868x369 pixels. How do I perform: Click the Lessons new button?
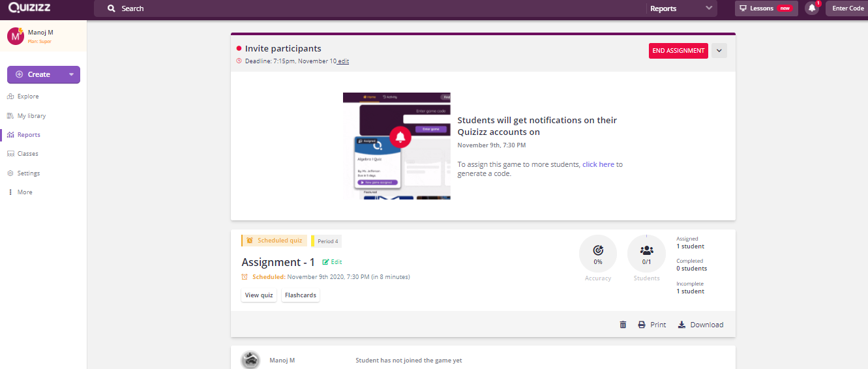tap(766, 8)
